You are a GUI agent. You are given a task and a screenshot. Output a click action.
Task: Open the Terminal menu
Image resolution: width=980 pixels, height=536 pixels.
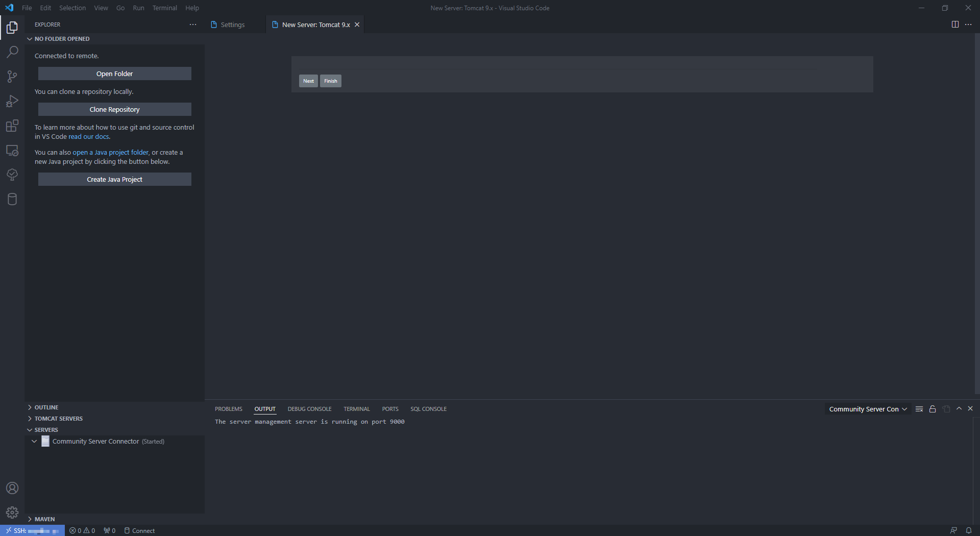[x=165, y=8]
